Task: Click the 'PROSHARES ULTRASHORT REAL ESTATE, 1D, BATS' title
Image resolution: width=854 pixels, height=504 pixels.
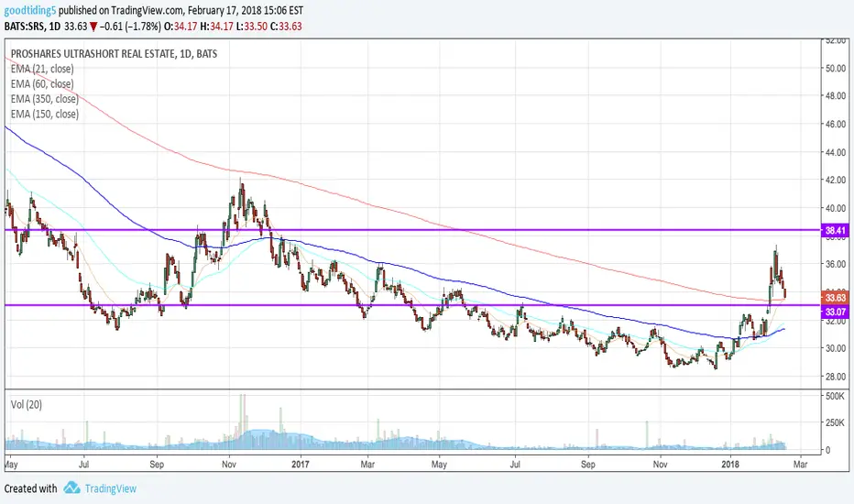Action: point(114,53)
